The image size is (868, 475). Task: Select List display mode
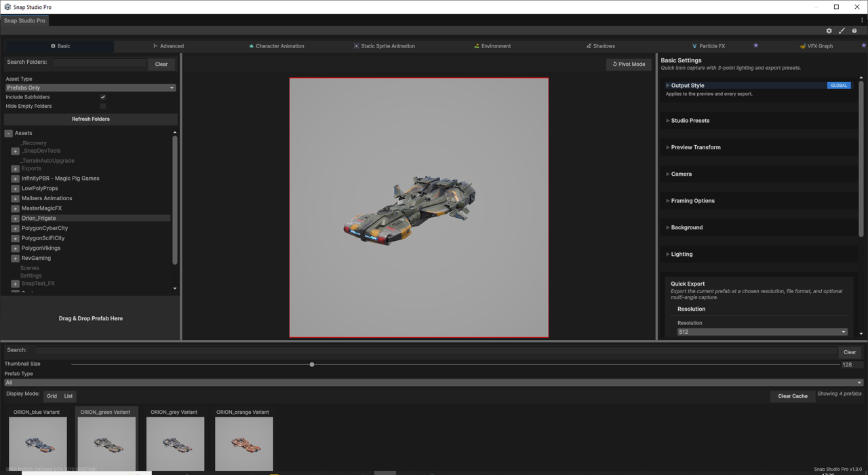click(68, 396)
